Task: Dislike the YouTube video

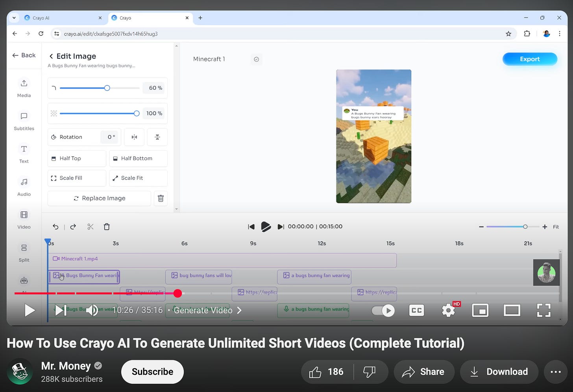Action: (x=369, y=372)
